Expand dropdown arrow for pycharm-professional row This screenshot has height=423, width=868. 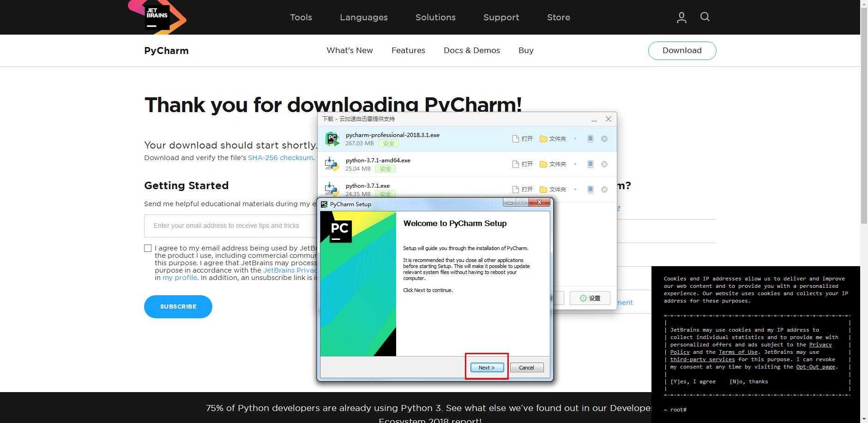pyautogui.click(x=575, y=139)
